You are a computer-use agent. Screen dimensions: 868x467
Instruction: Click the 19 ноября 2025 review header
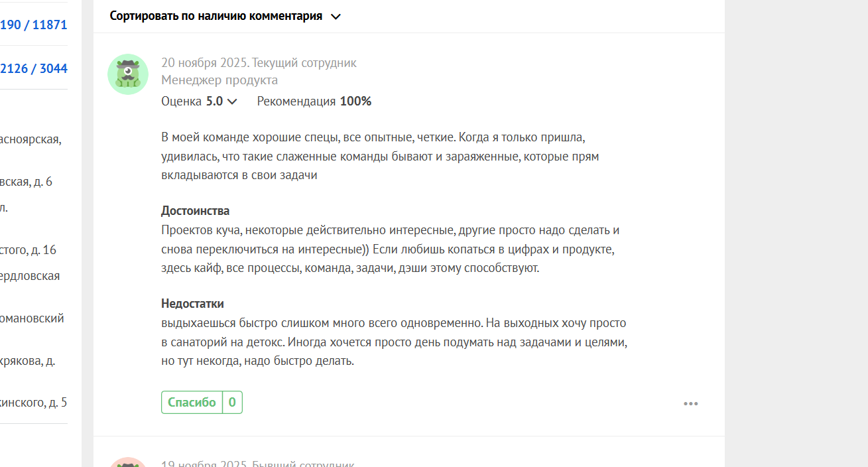tap(258, 463)
